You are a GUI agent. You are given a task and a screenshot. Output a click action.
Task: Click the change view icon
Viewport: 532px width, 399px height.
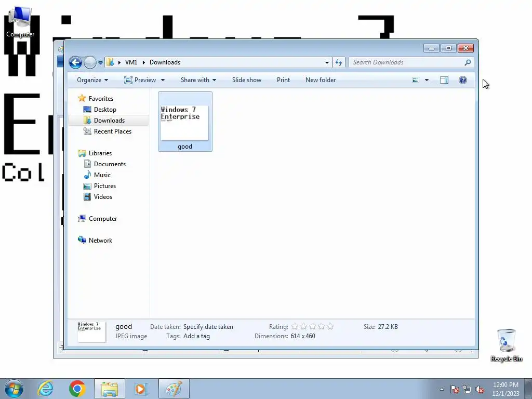pyautogui.click(x=416, y=80)
